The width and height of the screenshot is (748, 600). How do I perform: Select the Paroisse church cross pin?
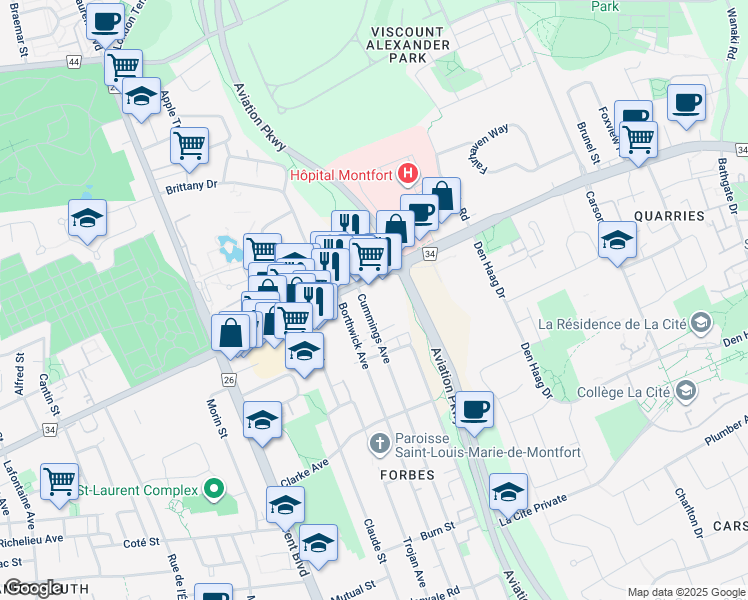(x=379, y=445)
